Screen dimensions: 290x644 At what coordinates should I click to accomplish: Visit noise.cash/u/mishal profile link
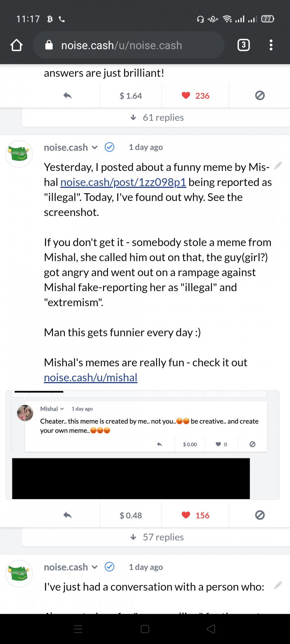click(91, 377)
